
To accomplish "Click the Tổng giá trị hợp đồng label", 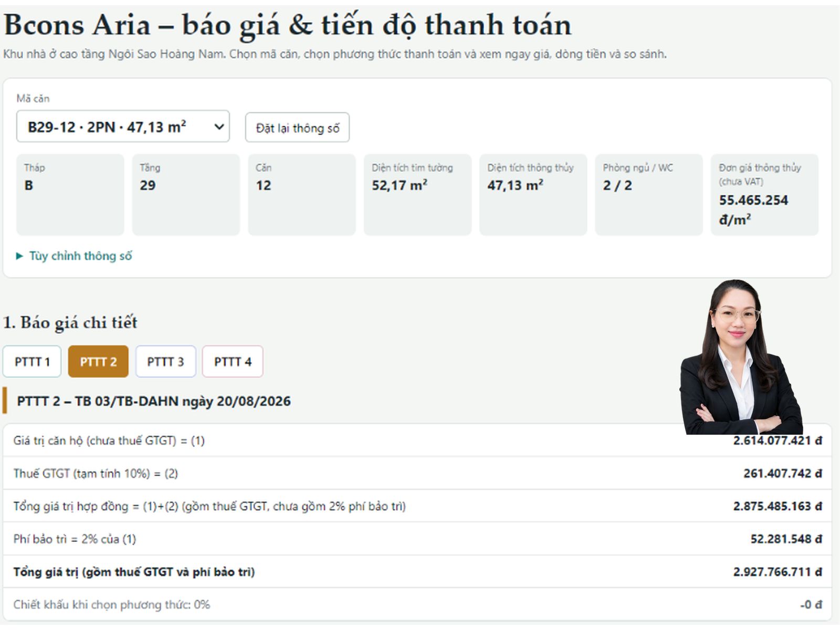I will tap(209, 507).
